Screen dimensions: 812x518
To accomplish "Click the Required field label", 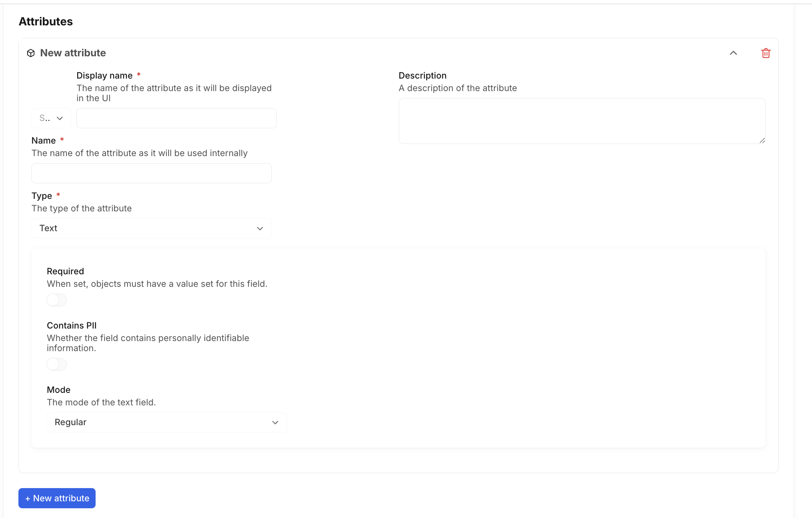I will click(x=65, y=271).
